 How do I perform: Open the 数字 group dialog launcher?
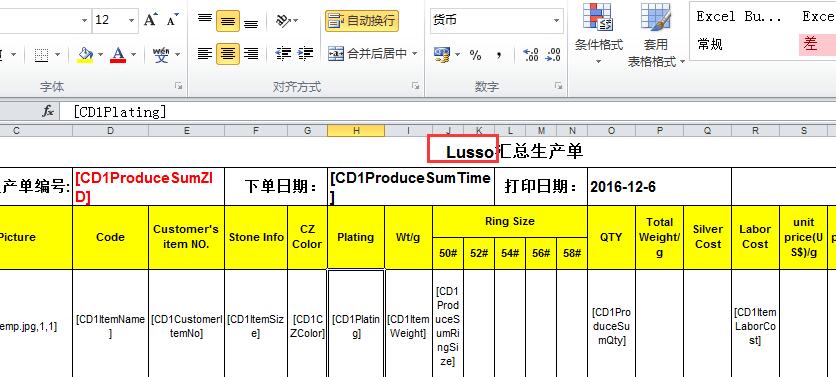tap(558, 86)
